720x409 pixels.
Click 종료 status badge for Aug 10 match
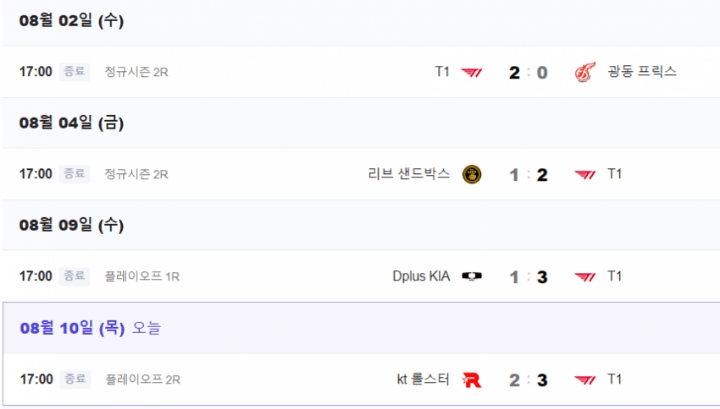75,379
